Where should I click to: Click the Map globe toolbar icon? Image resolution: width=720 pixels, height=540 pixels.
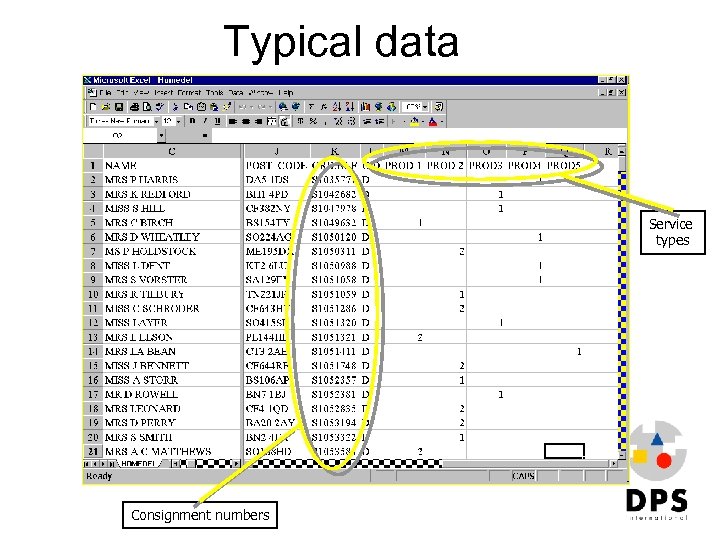[x=378, y=107]
